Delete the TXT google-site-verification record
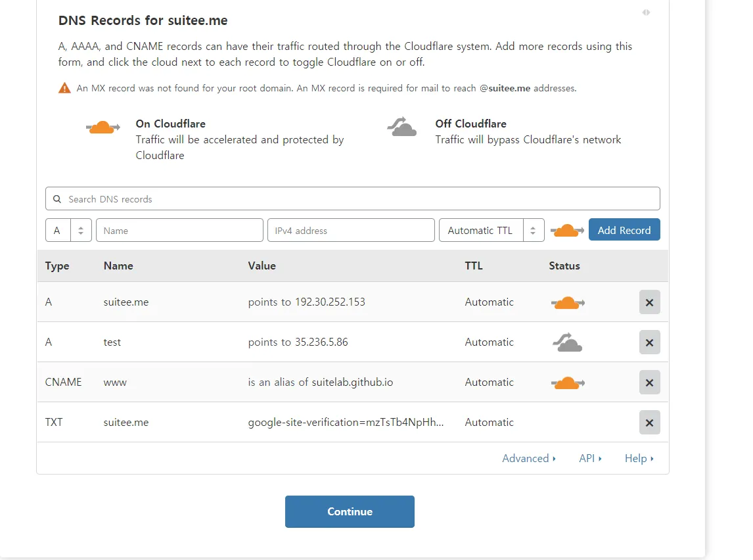The width and height of the screenshot is (753, 560). (x=649, y=423)
